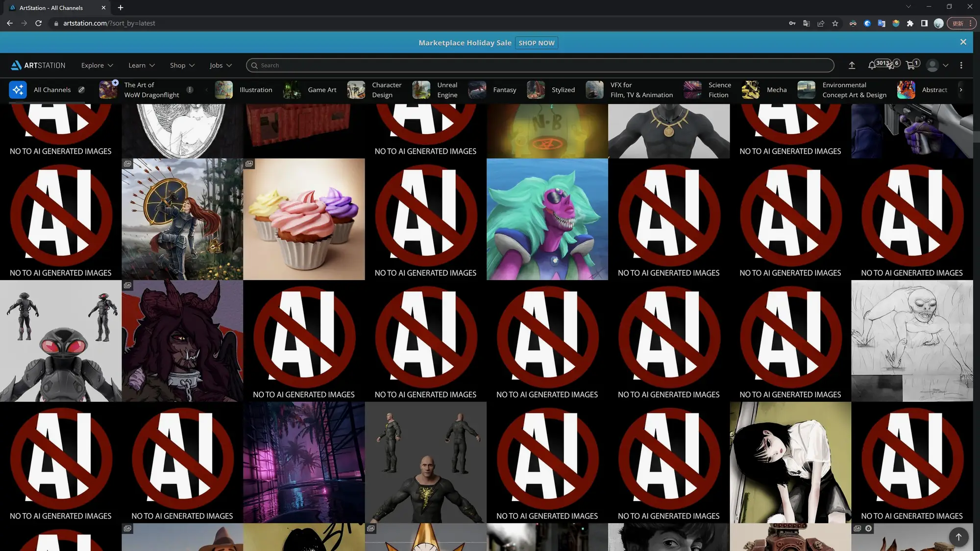Open the red-haired archer artwork thumbnail
Image resolution: width=980 pixels, height=551 pixels.
tap(182, 219)
